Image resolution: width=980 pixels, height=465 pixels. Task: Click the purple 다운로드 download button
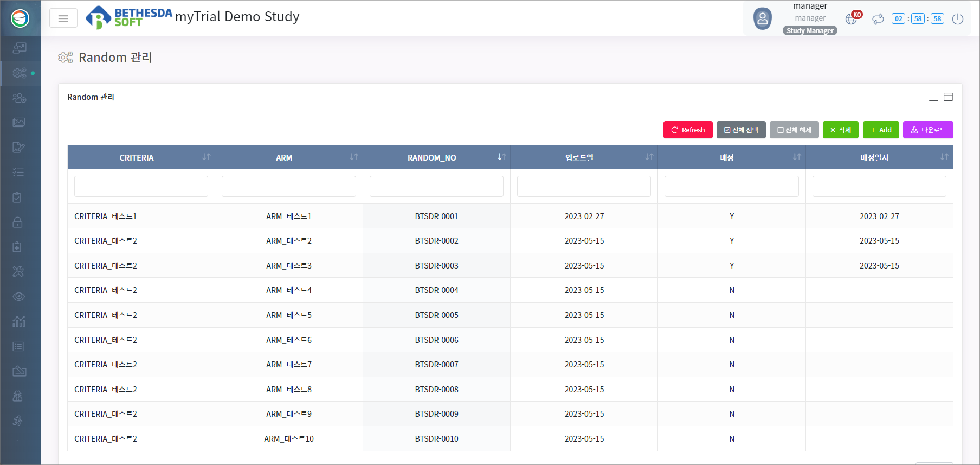point(928,130)
